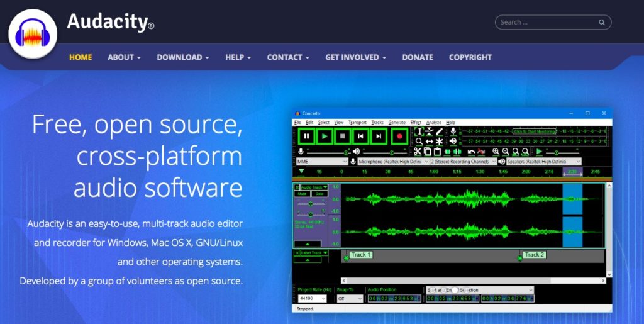Click Skip to End button

379,137
